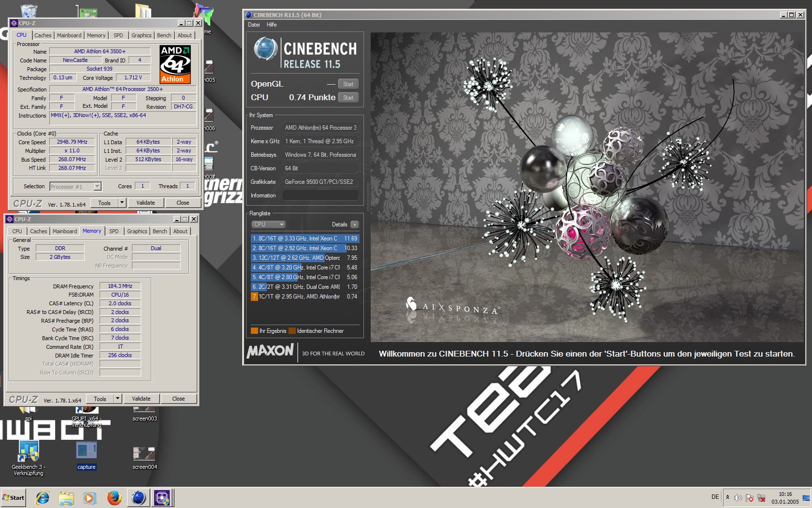812x508 pixels.
Task: Switch to Caches tab in top CPU-Z window
Action: (43, 35)
